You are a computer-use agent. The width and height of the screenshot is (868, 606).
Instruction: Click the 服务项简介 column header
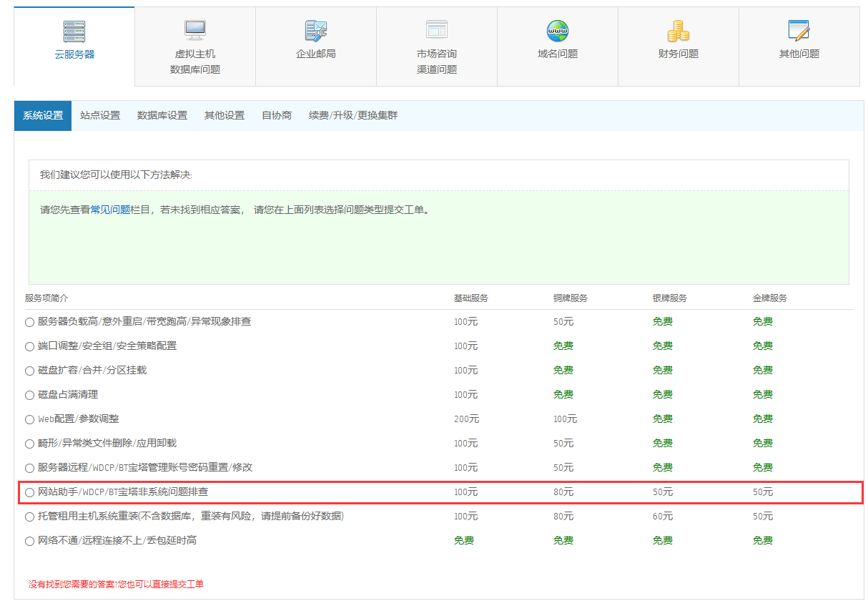click(46, 298)
